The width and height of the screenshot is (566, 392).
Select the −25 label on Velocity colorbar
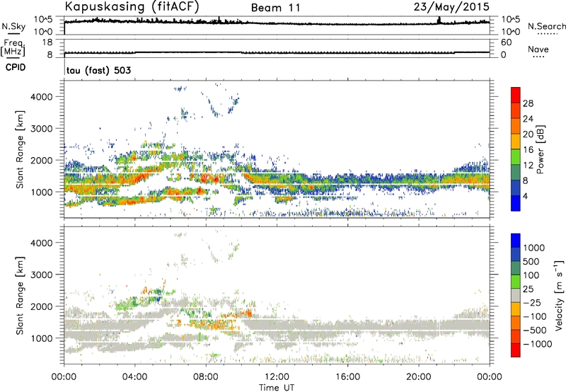click(x=532, y=302)
